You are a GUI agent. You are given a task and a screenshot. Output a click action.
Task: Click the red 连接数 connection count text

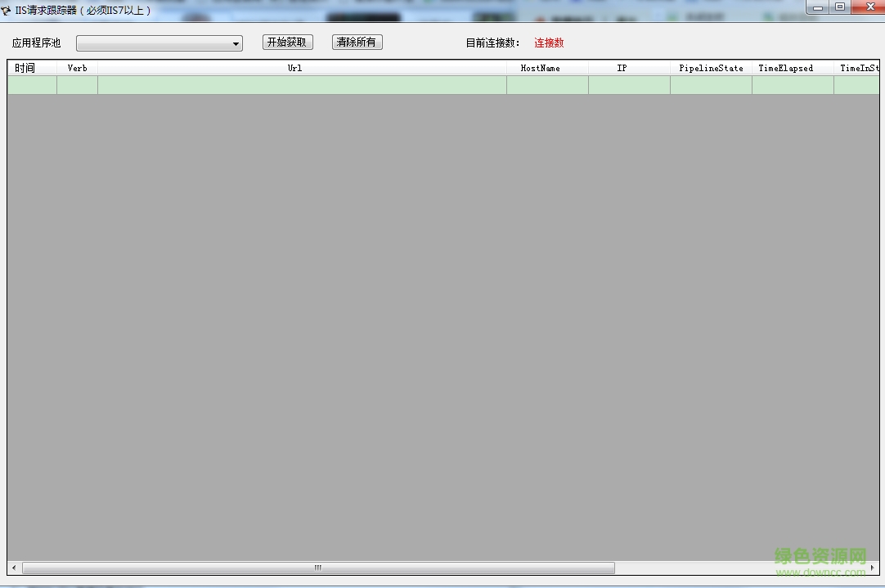pos(548,43)
